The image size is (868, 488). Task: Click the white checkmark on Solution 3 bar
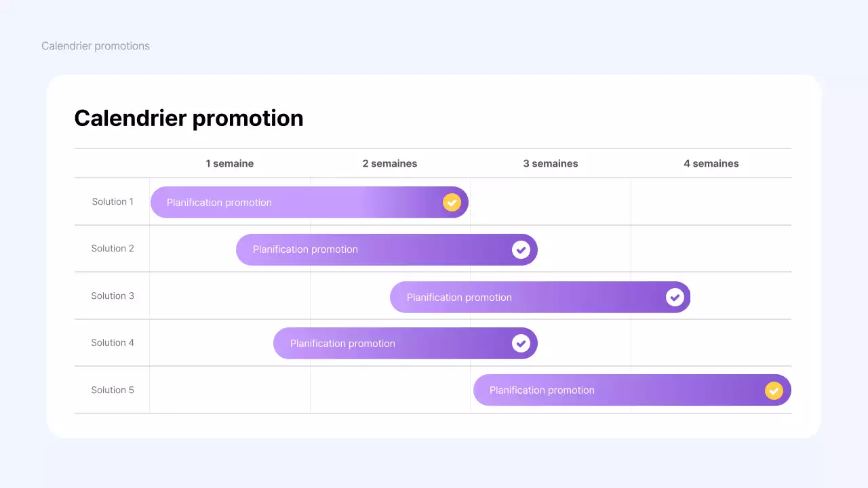click(675, 297)
